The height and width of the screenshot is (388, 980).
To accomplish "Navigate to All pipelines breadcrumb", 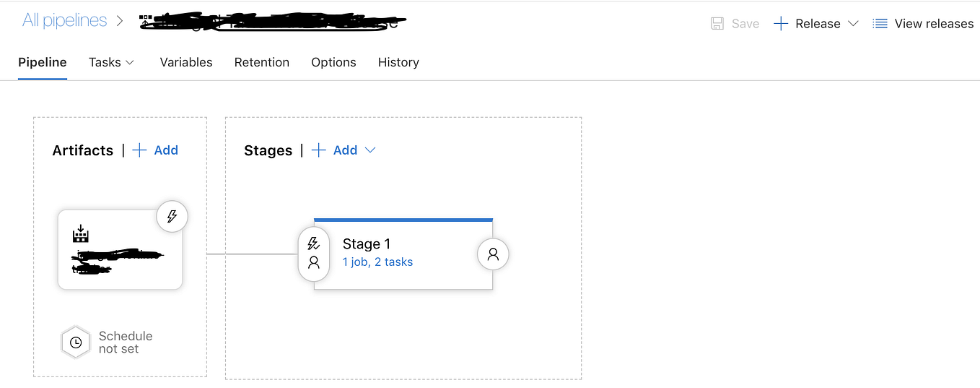I will click(x=65, y=21).
